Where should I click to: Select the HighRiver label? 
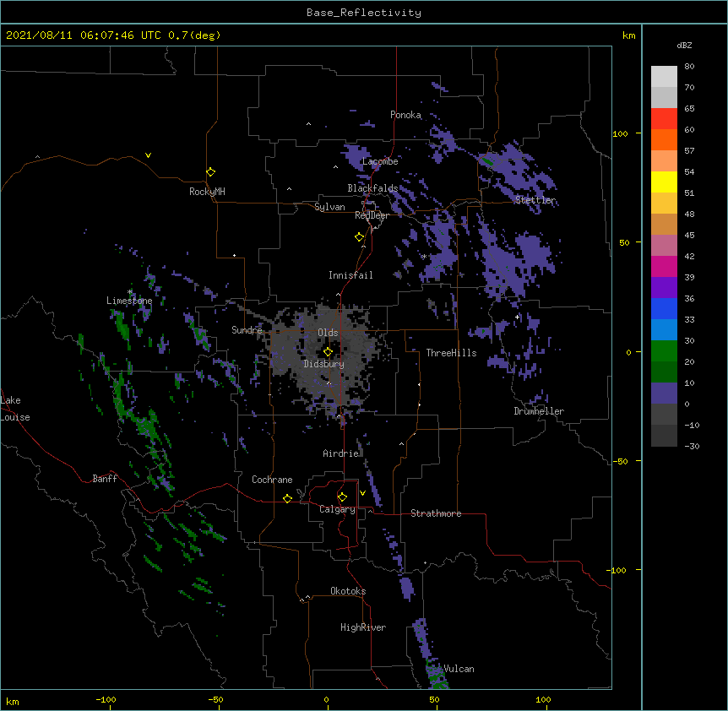363,627
